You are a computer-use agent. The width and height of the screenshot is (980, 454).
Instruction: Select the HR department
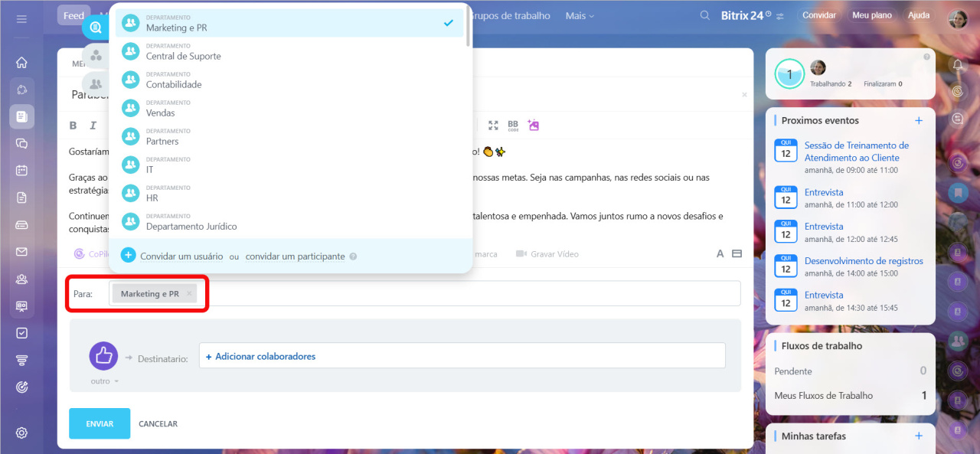tap(289, 193)
